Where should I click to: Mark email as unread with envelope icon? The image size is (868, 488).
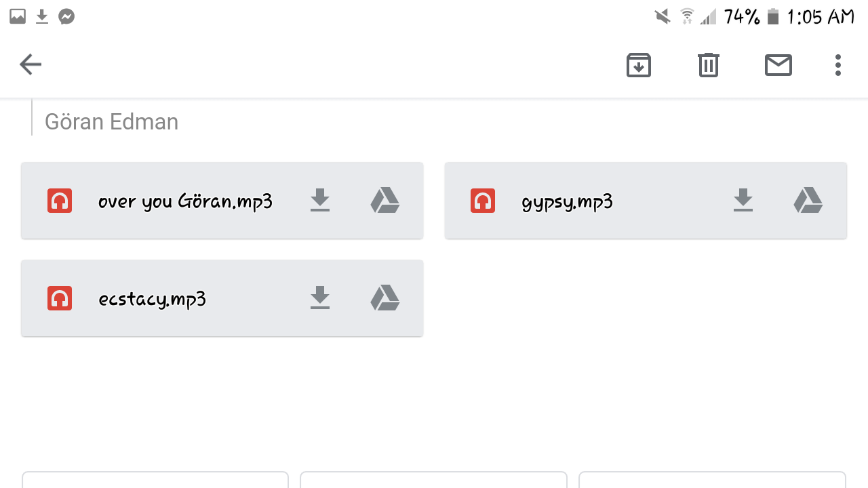(778, 65)
